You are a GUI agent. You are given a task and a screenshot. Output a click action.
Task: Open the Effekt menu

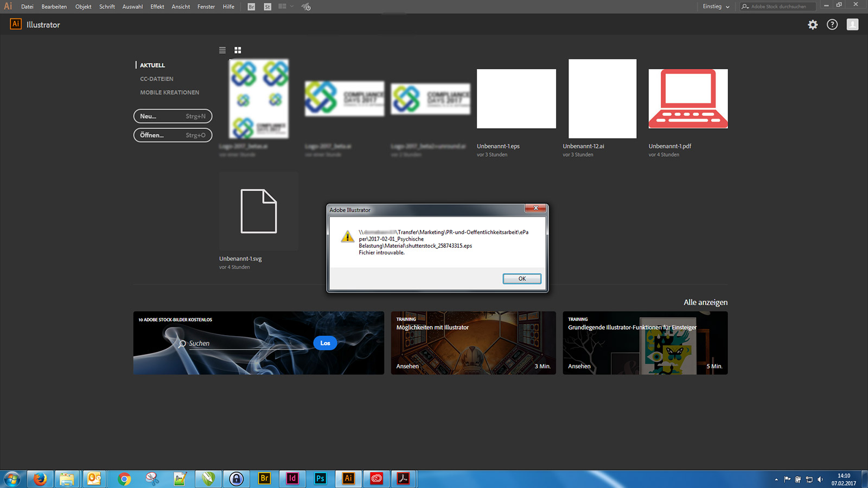coord(157,7)
